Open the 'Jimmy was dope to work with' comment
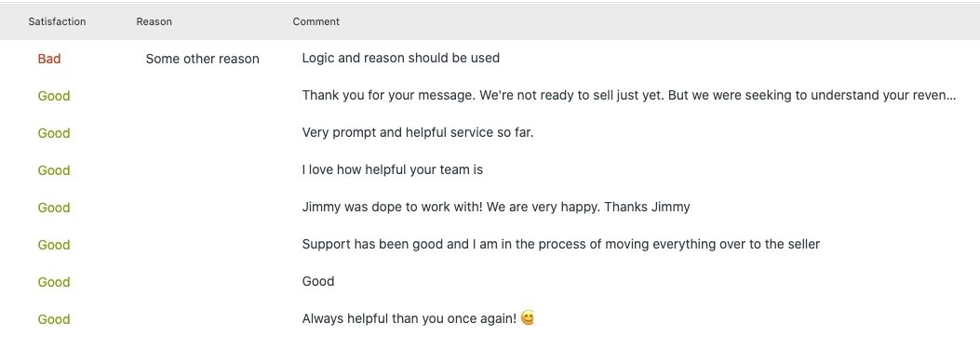 (x=496, y=207)
